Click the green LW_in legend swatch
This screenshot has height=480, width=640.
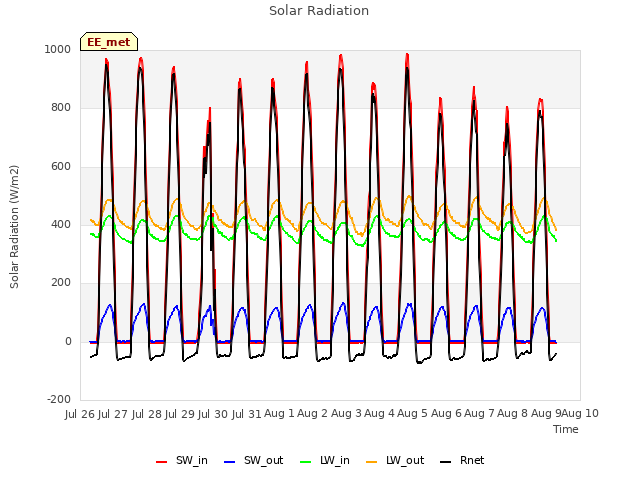pyautogui.click(x=306, y=462)
